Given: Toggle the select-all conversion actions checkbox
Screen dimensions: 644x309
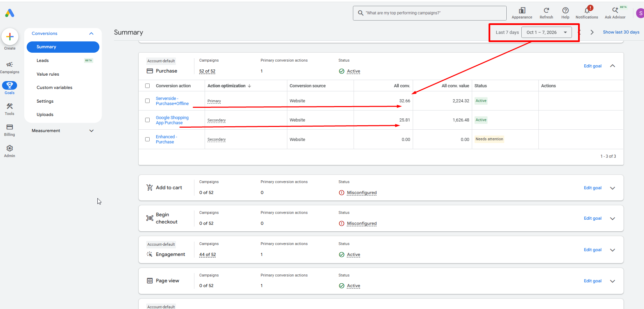Looking at the screenshot, I should (x=148, y=86).
